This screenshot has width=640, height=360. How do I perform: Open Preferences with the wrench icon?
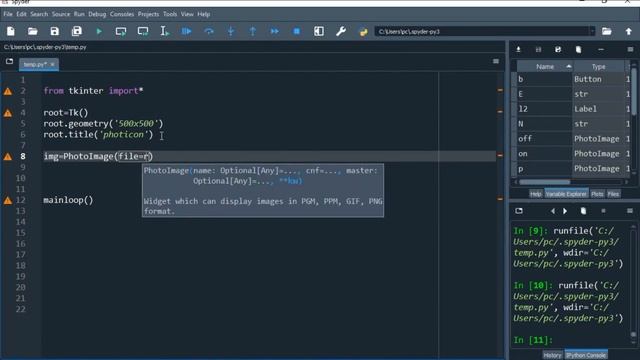341,31
